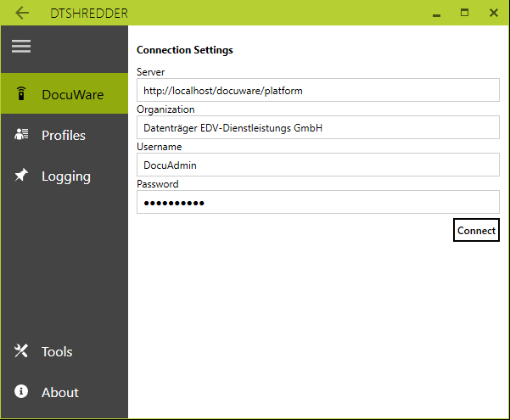Close the DTSHREDDER window
The width and height of the screenshot is (510, 420).
point(494,13)
